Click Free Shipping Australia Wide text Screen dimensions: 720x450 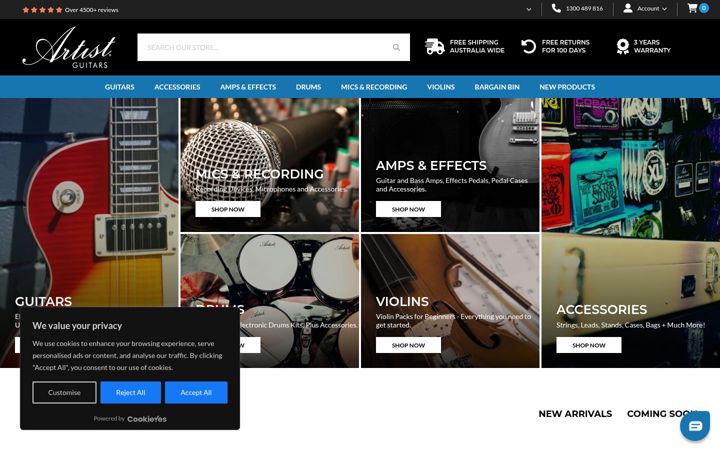click(477, 46)
